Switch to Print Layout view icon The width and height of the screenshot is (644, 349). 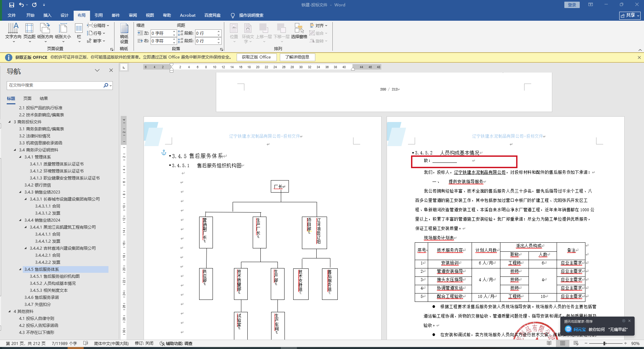563,343
